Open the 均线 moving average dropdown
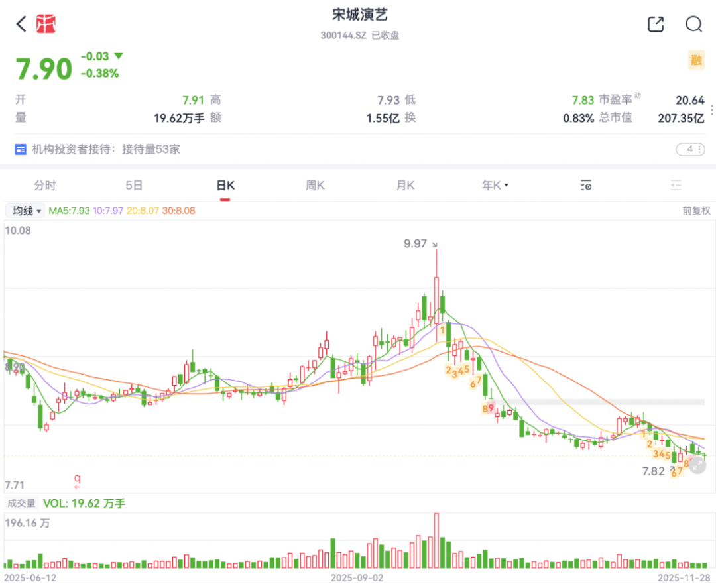The height and width of the screenshot is (588, 716). tap(27, 211)
